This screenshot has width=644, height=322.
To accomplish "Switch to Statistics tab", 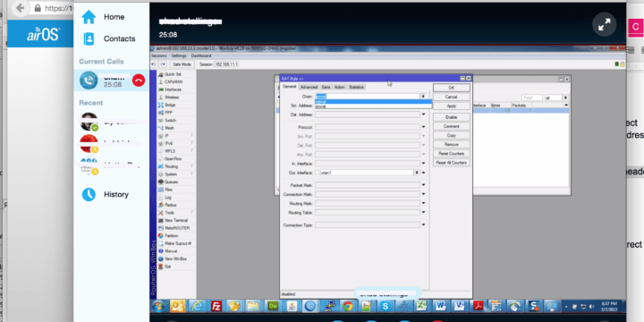I will click(x=356, y=87).
